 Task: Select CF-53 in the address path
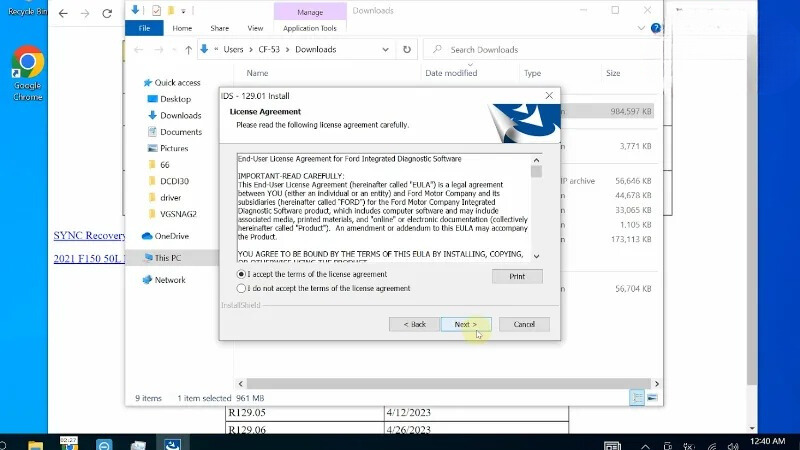click(269, 49)
